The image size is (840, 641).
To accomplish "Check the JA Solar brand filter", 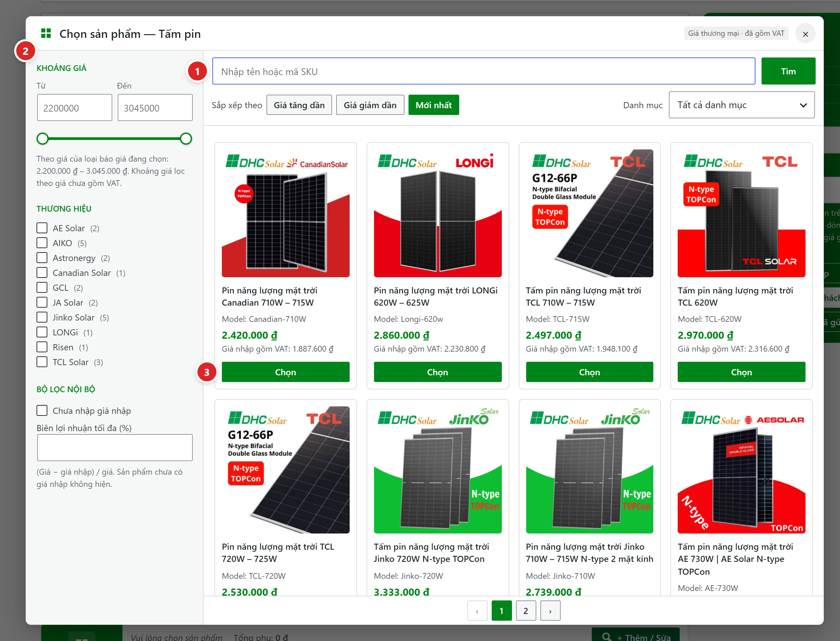I will [x=42, y=303].
